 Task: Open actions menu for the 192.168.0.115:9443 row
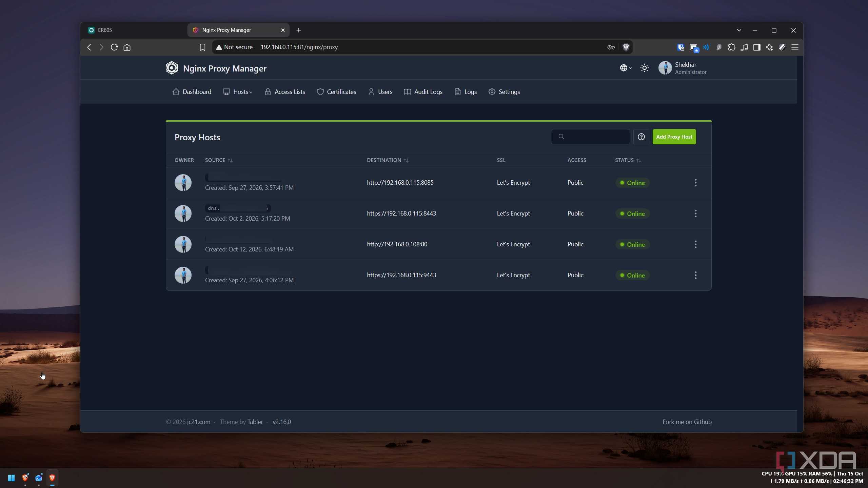coord(695,275)
